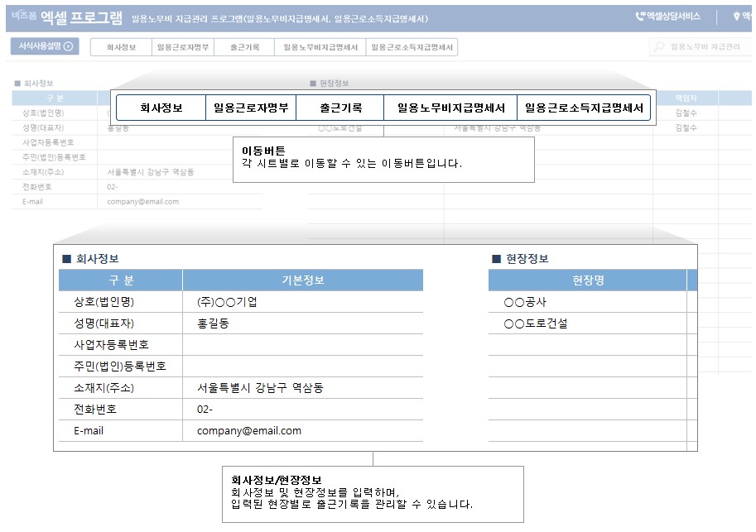
Task: Select the large 02- phone number cell
Action: 303,409
